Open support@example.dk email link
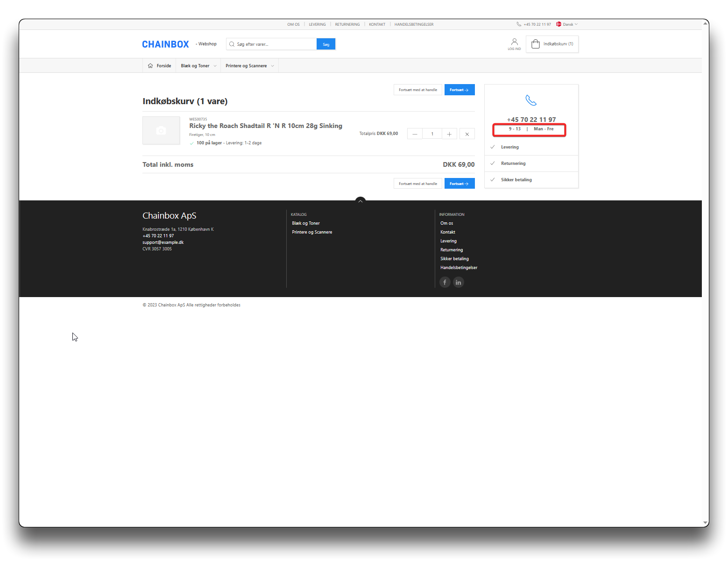The height and width of the screenshot is (561, 728). pyautogui.click(x=163, y=242)
